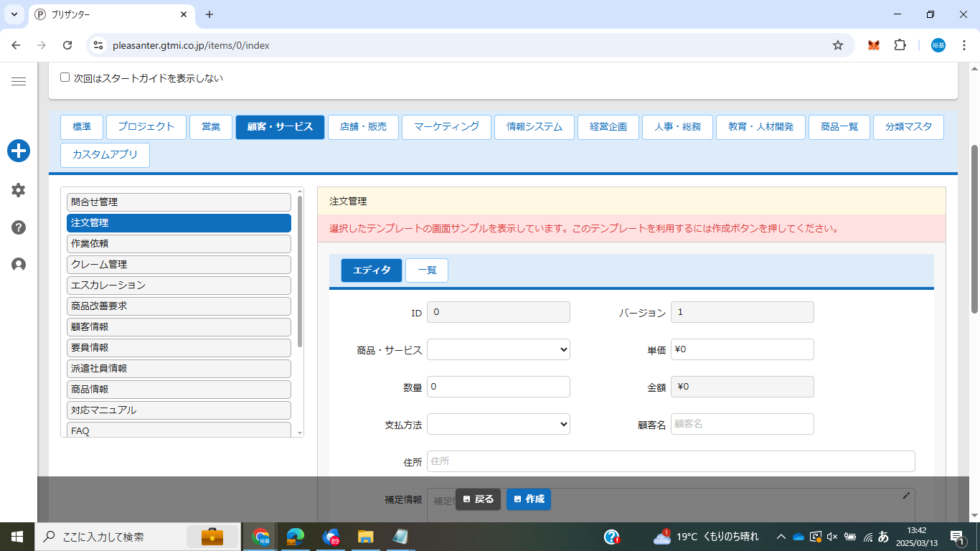Screen dimensions: 980x551
Task: Expand the 商品・サービス dropdown
Action: click(498, 349)
